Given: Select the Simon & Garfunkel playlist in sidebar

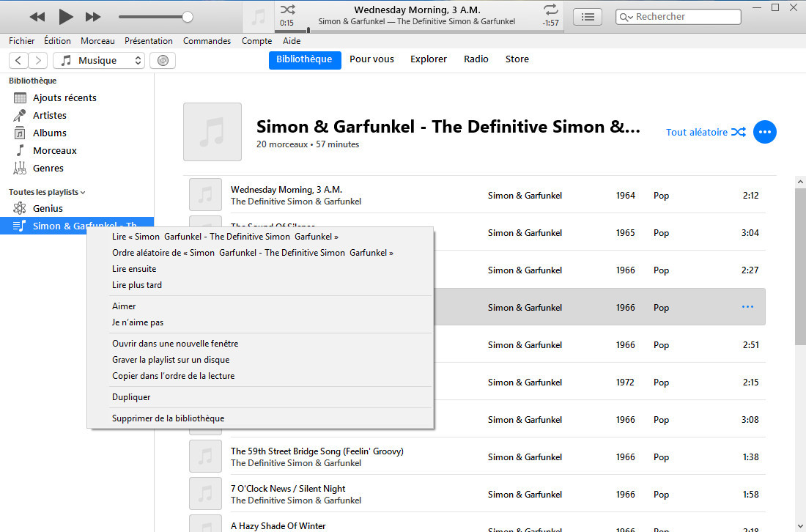Looking at the screenshot, I should [x=77, y=226].
